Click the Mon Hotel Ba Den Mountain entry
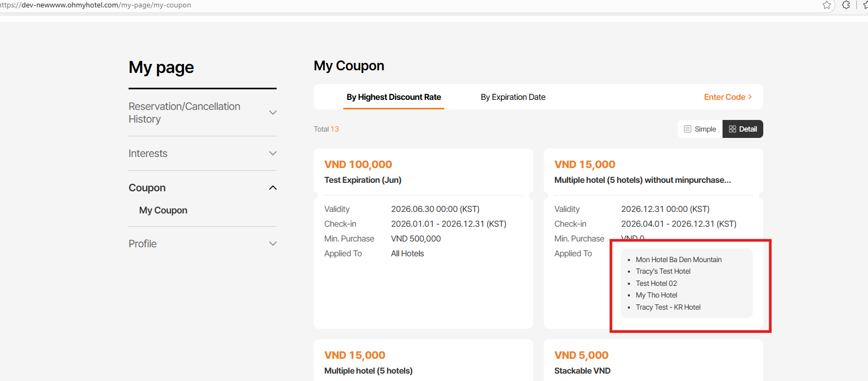 679,259
